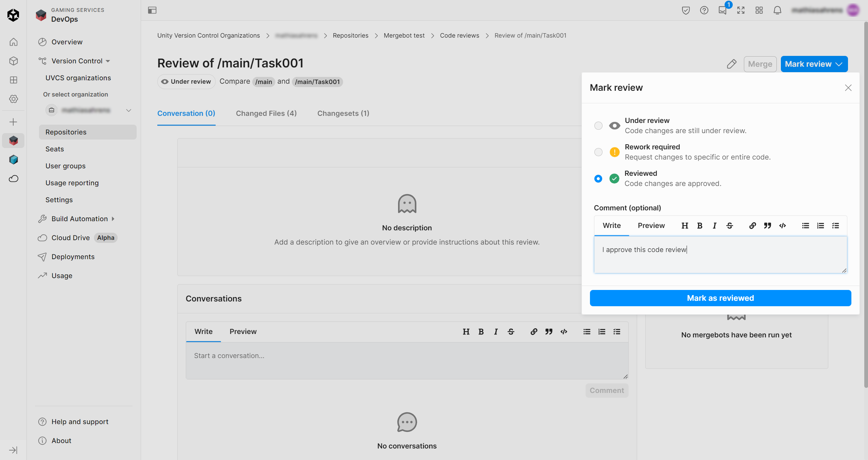Screen dimensions: 868x460
Task: Select the Reviewed radio option
Action: click(x=598, y=179)
